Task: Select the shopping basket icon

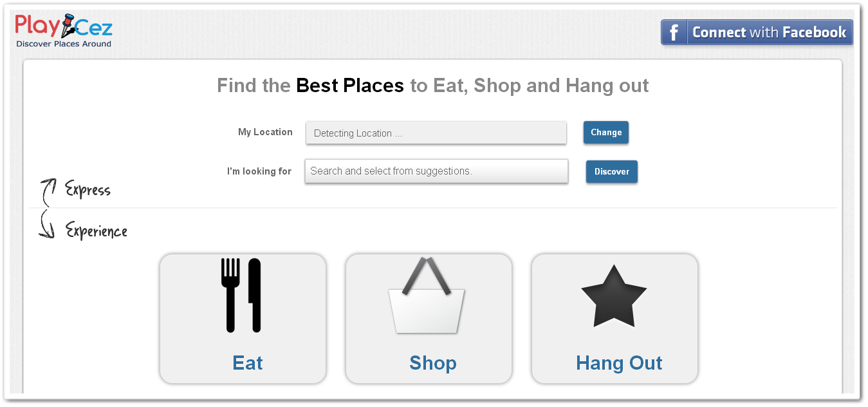Action: (427, 295)
